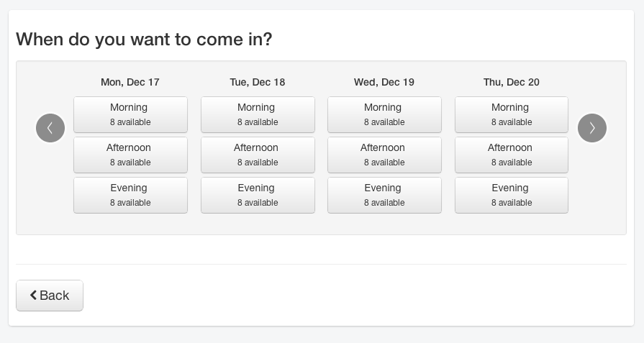Choose Afternoon slot on Tue, Dec 18
The image size is (644, 343).
[x=258, y=155]
